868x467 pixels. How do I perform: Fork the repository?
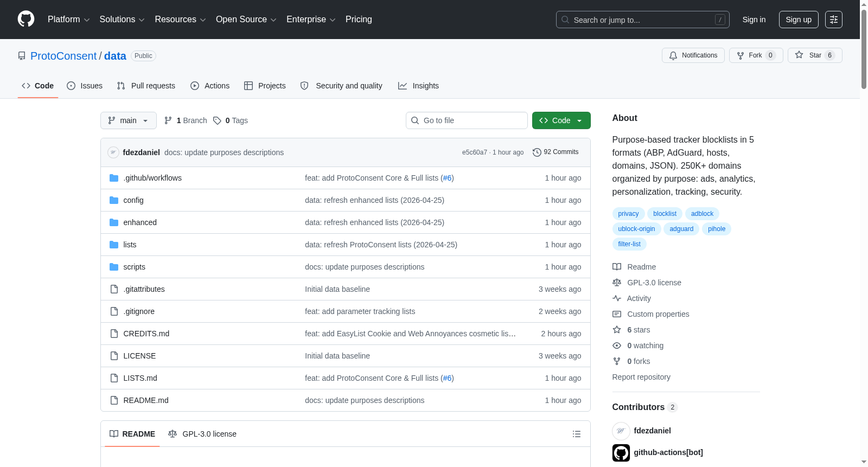(756, 55)
